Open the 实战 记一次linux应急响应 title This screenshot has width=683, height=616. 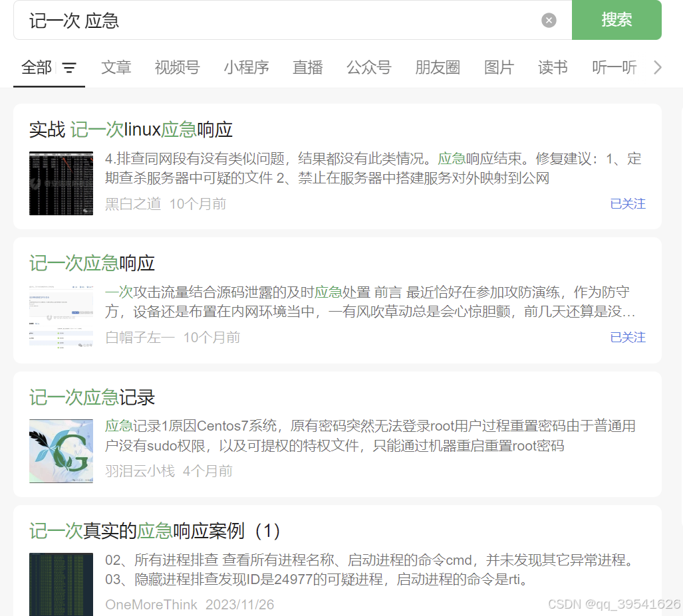pyautogui.click(x=131, y=130)
